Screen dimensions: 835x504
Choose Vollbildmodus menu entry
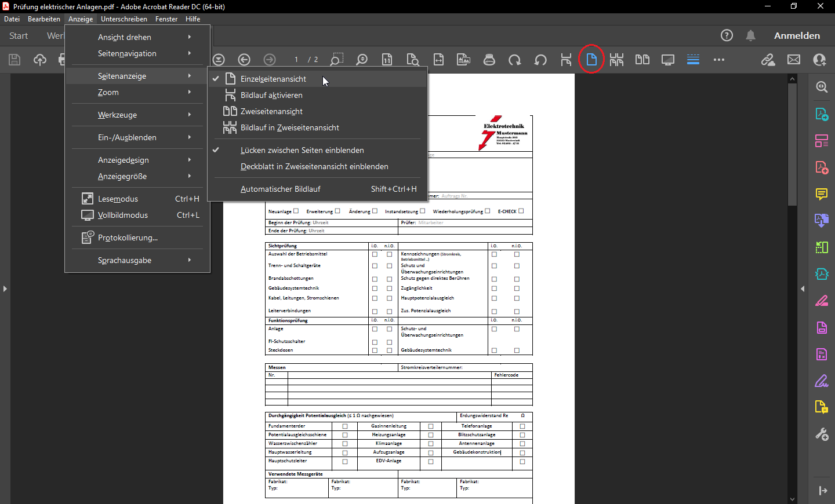pos(123,215)
